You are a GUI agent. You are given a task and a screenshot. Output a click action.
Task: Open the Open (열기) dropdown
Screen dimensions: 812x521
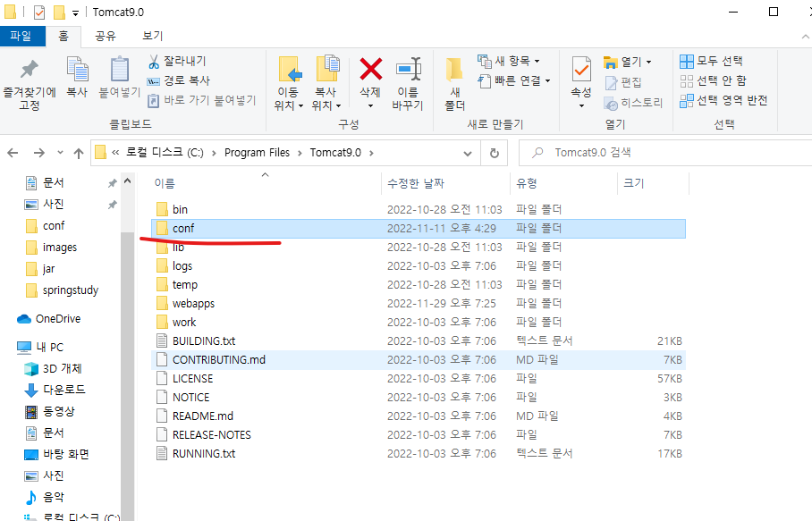pyautogui.click(x=628, y=62)
